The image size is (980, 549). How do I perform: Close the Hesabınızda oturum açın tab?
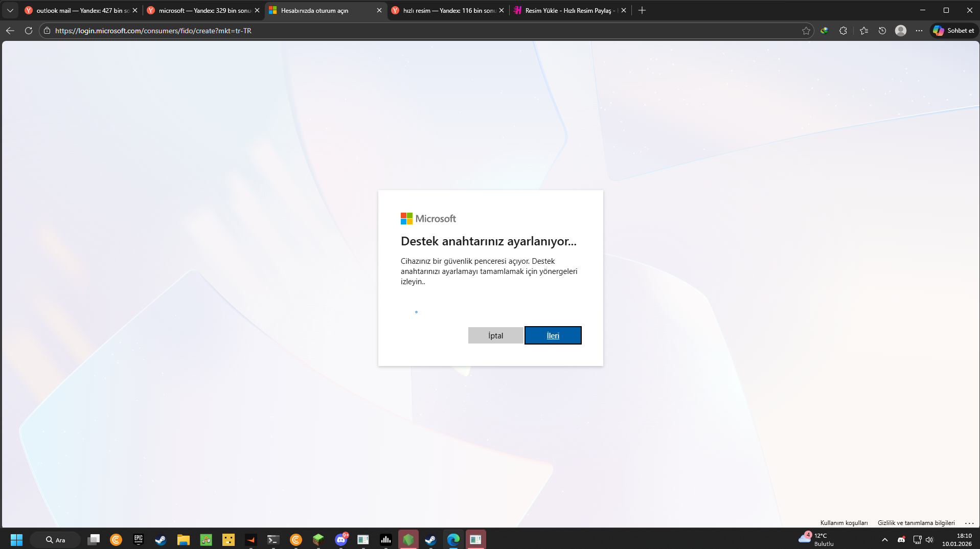[379, 10]
